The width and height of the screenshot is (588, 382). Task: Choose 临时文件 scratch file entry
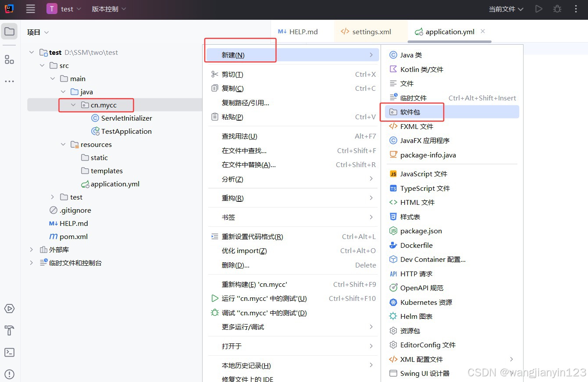452,98
